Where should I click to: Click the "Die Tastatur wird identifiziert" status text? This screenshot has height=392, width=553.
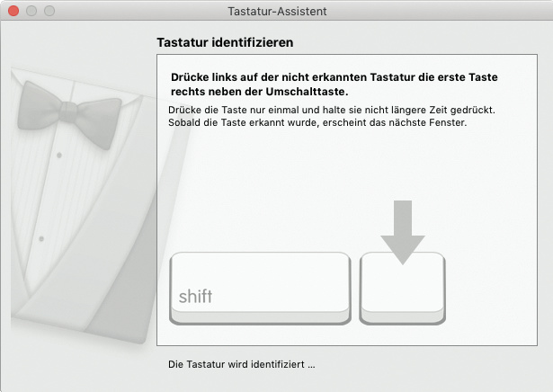click(242, 365)
